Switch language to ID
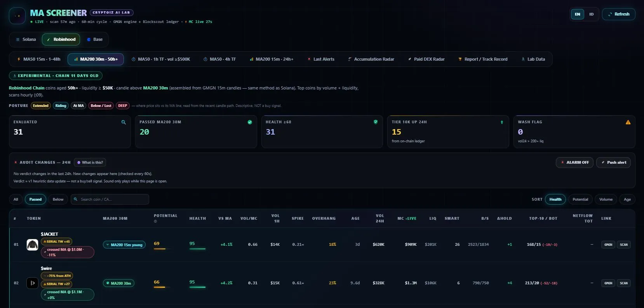 pyautogui.click(x=591, y=14)
